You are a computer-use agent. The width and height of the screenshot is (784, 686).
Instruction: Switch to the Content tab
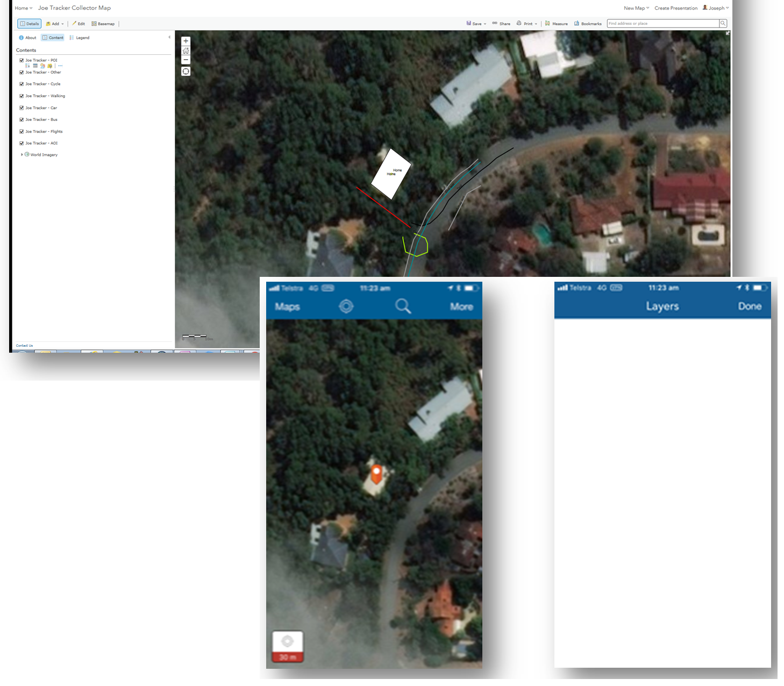(53, 38)
